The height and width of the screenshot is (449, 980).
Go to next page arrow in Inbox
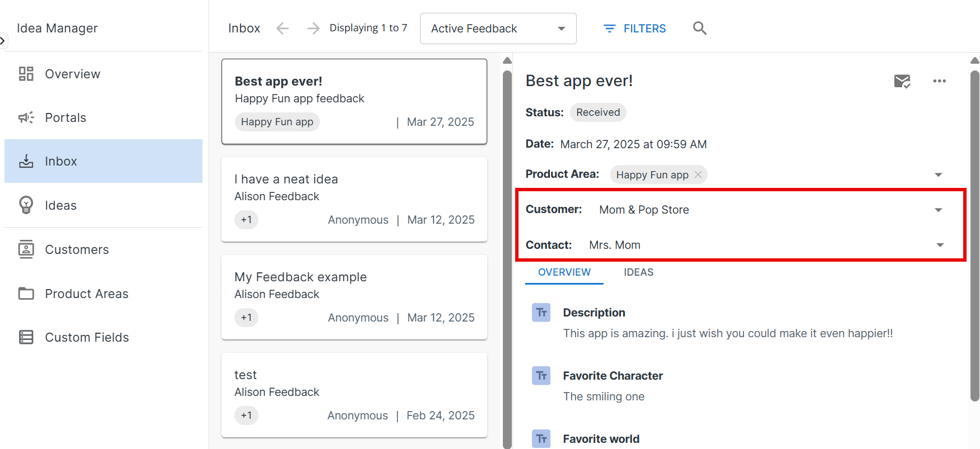tap(313, 29)
